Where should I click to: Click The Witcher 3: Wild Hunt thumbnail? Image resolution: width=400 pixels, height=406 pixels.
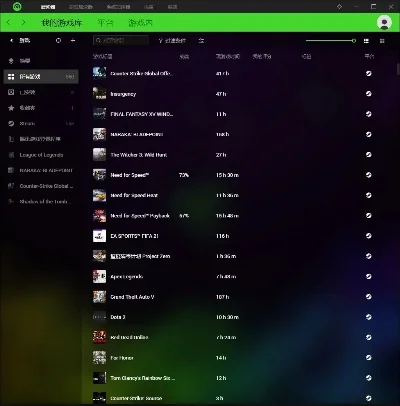(x=99, y=155)
